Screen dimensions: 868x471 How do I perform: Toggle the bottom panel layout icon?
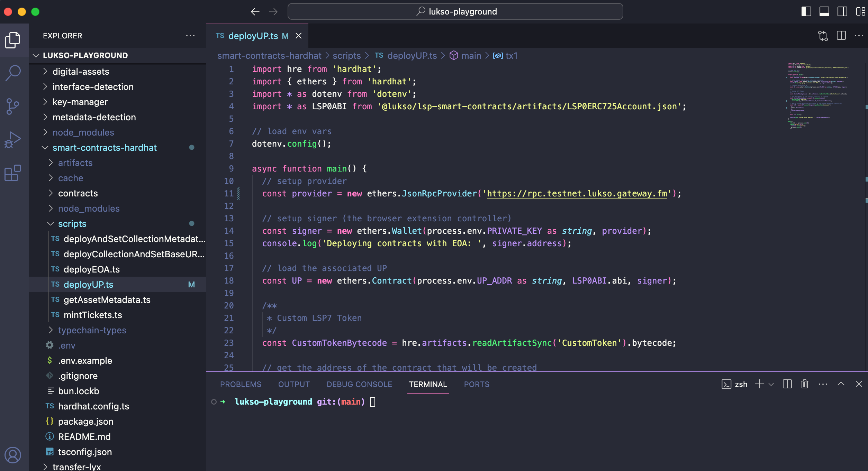pyautogui.click(x=824, y=12)
